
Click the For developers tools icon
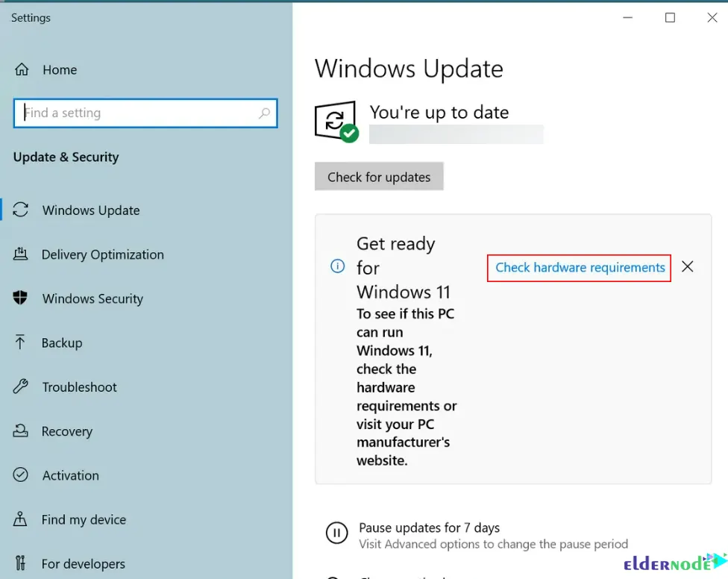tap(20, 563)
